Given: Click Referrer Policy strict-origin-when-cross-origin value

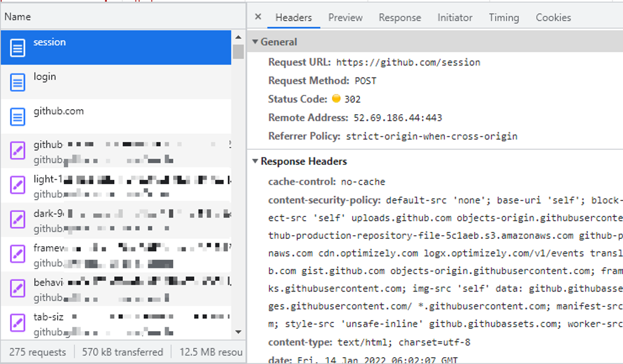Looking at the screenshot, I should [431, 136].
